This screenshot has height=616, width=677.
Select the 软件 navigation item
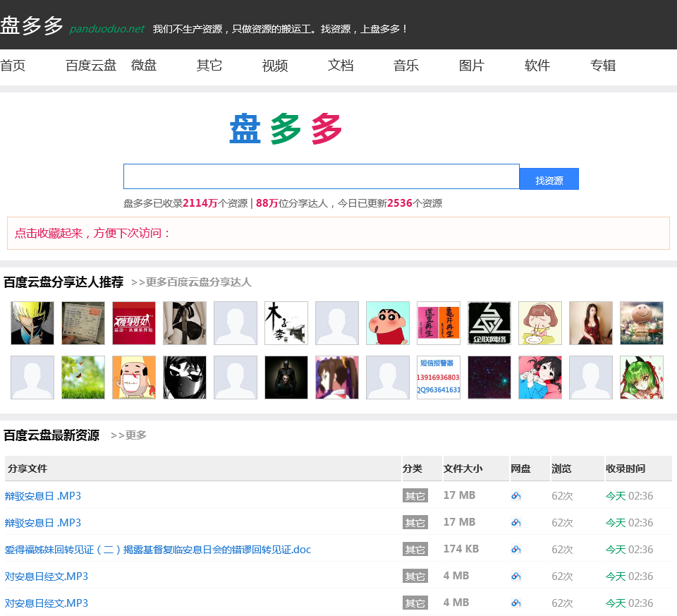[537, 65]
